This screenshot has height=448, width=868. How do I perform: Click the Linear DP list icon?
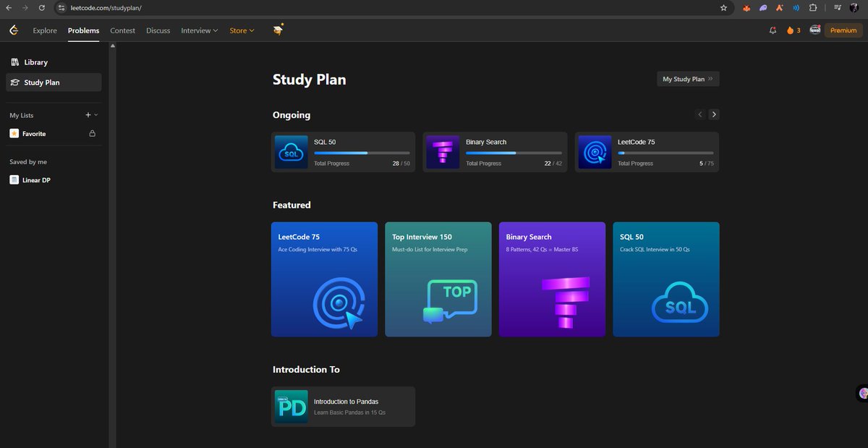(x=14, y=180)
